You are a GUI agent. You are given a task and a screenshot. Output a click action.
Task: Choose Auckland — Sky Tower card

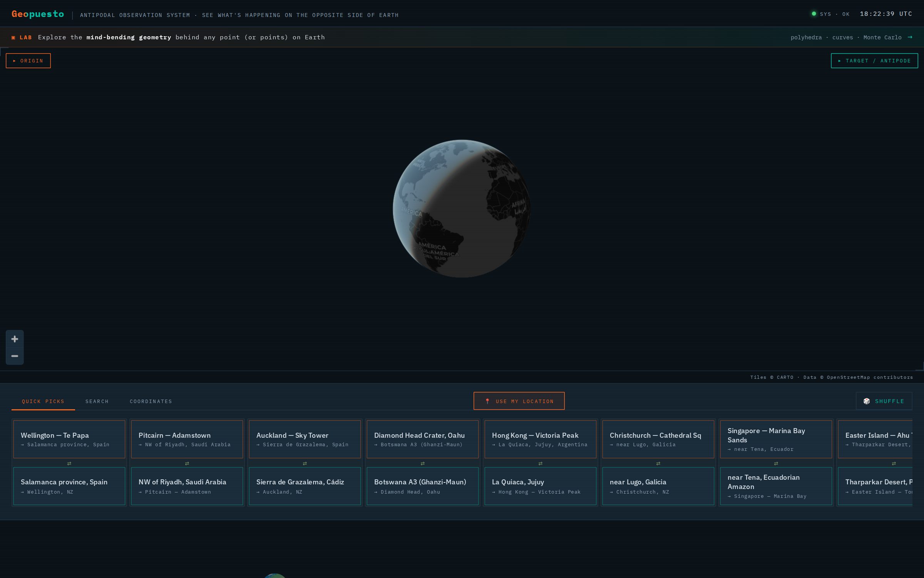click(x=305, y=439)
